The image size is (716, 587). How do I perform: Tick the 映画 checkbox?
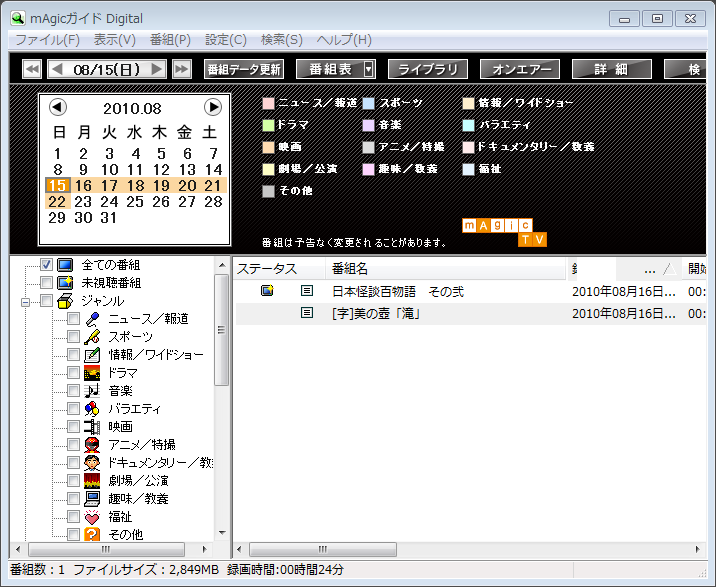[74, 427]
